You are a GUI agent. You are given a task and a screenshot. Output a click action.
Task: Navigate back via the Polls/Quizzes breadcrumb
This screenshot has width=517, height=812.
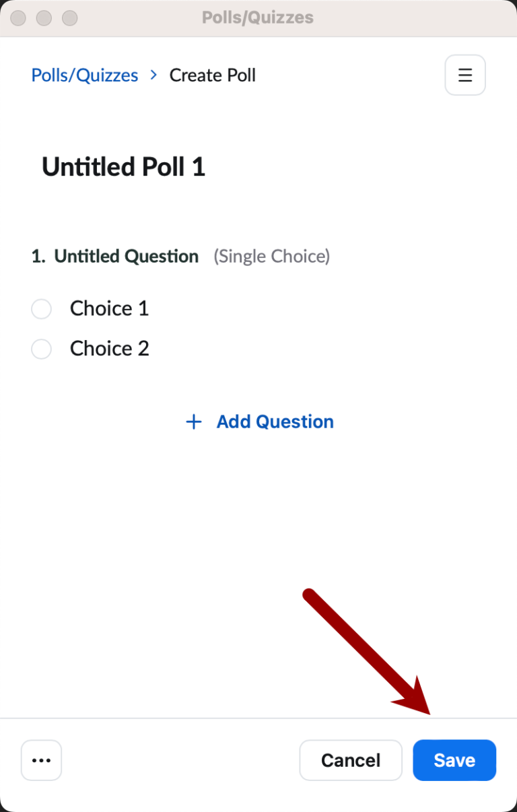84,75
